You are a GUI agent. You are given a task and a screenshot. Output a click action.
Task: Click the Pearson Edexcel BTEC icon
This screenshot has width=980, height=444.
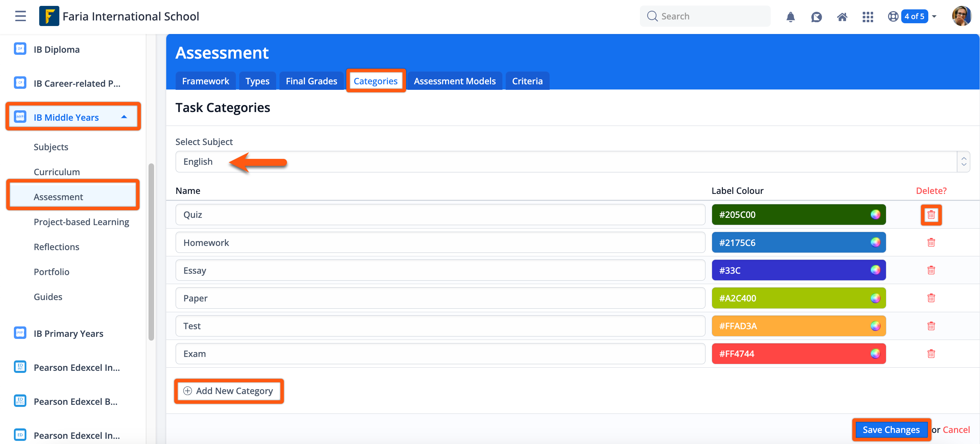point(20,401)
